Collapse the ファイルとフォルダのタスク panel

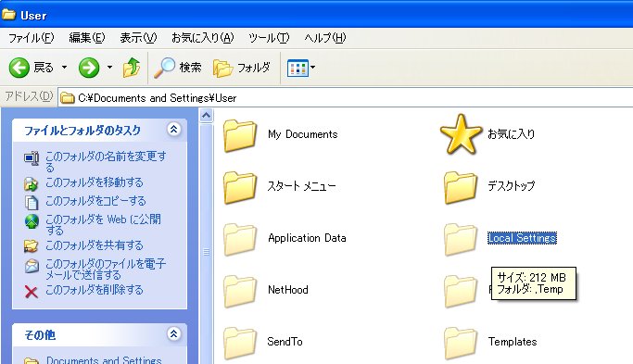pyautogui.click(x=174, y=130)
